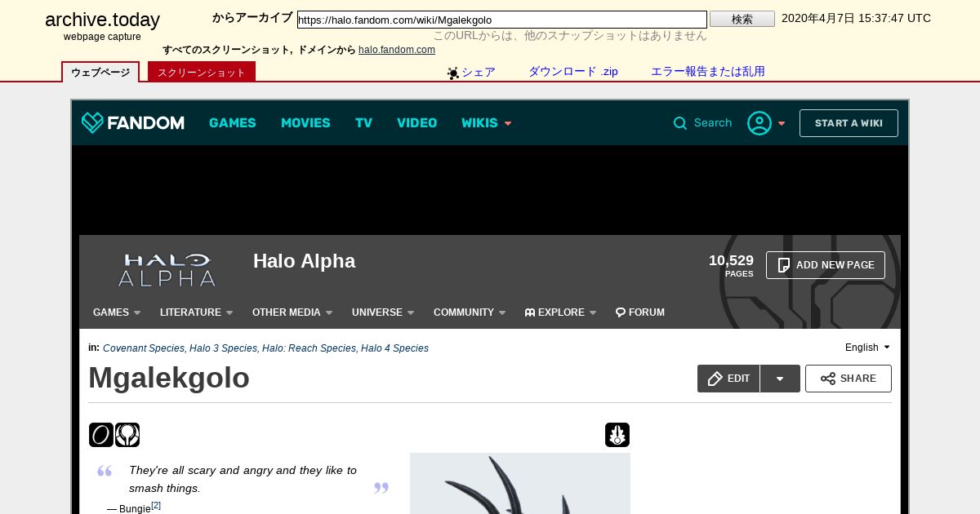Click the シェア share link
The width and height of the screenshot is (980, 514).
click(479, 72)
